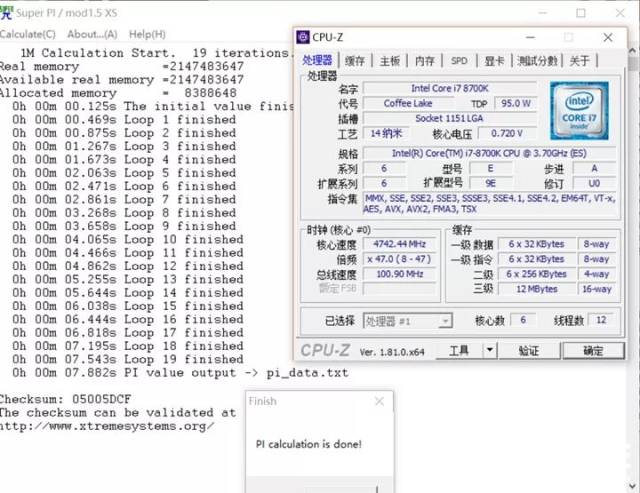Click the L3 cache value 12 MBytes

click(537, 289)
